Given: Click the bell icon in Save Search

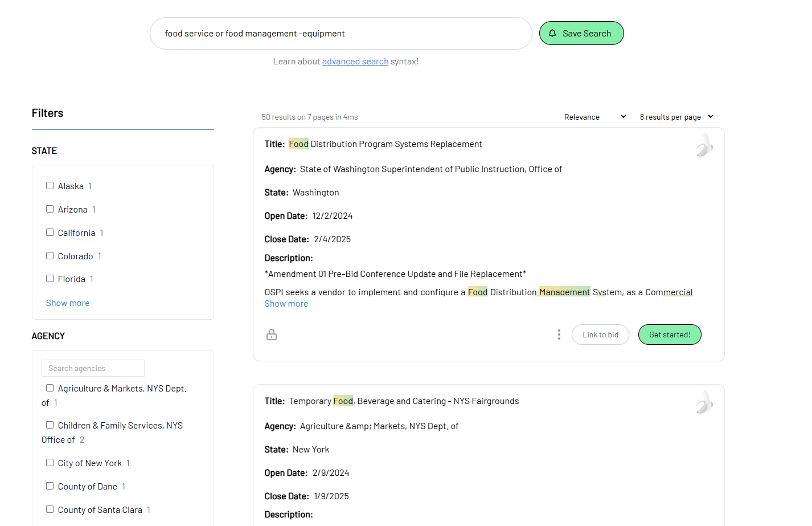Looking at the screenshot, I should click(x=552, y=33).
